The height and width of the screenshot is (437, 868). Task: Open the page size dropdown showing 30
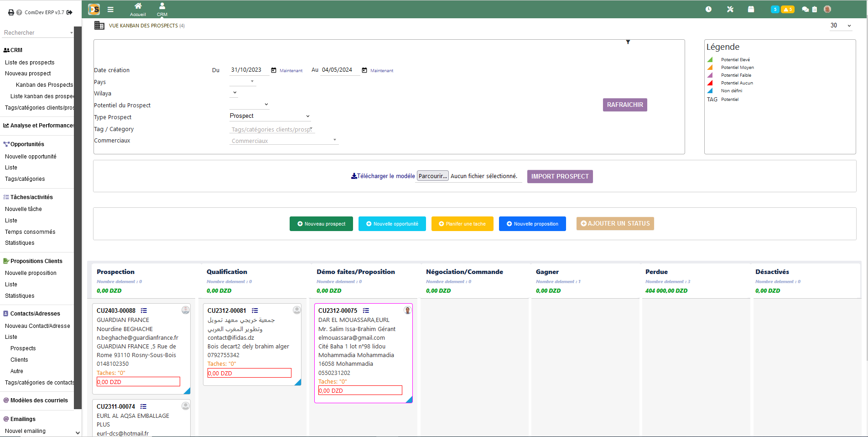click(841, 26)
